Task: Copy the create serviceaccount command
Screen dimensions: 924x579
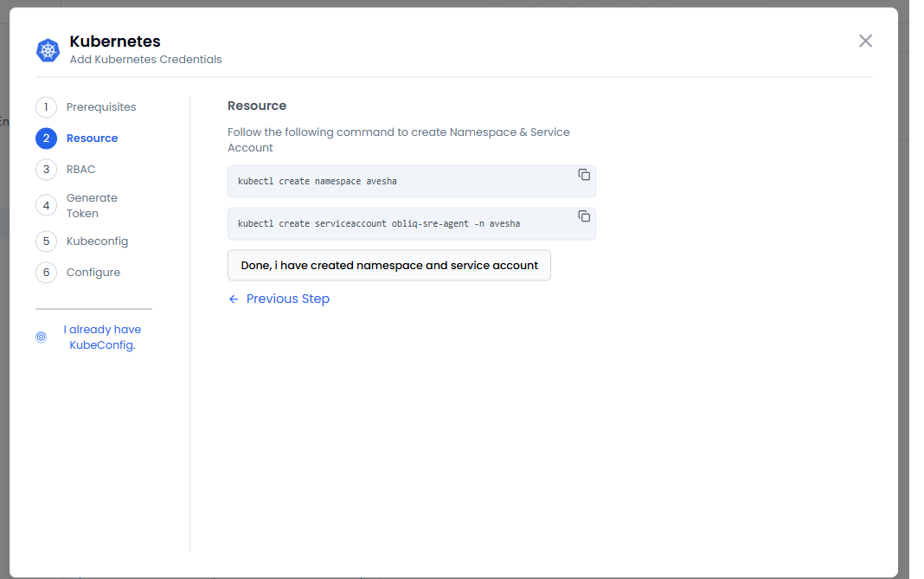Action: (584, 216)
